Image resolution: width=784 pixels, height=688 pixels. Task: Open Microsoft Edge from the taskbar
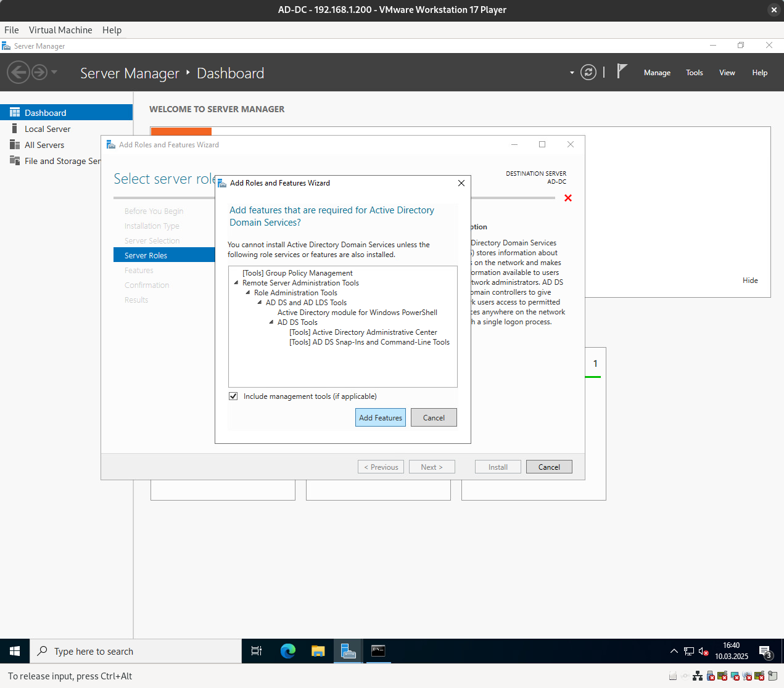(287, 651)
